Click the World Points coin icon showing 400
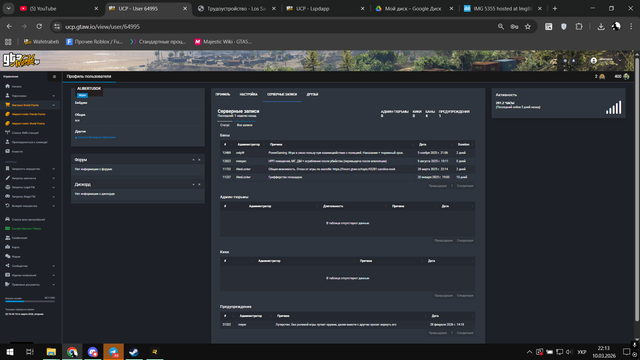Image resolution: width=640 pixels, height=360 pixels. point(626,76)
